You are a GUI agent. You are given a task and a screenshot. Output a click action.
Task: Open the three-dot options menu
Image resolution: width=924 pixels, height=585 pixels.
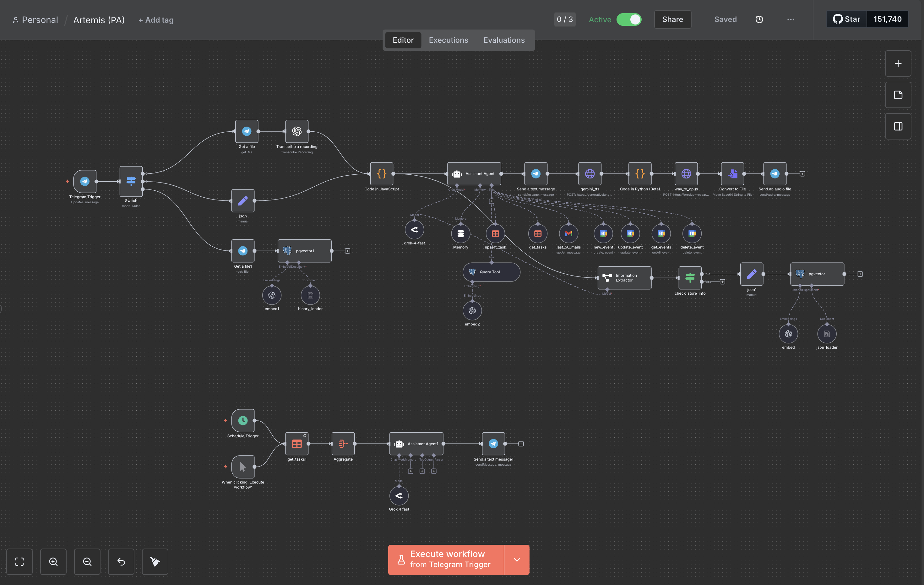[791, 19]
